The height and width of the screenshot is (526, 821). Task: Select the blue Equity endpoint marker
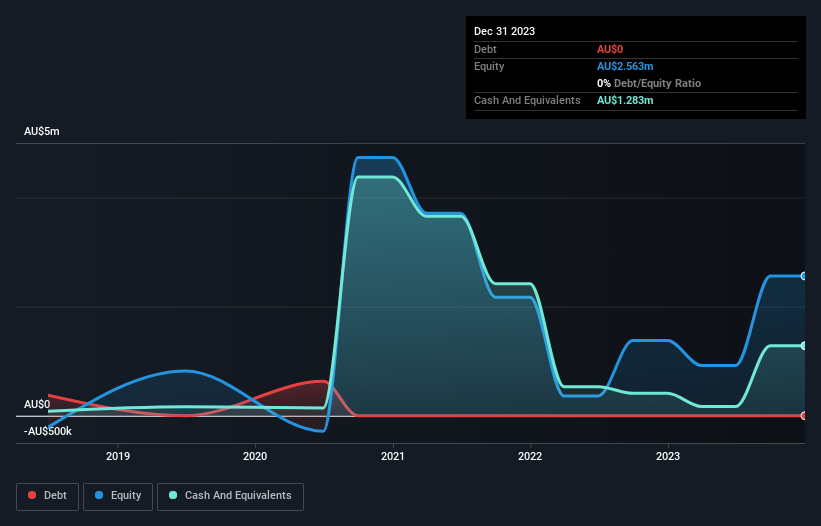pos(804,276)
